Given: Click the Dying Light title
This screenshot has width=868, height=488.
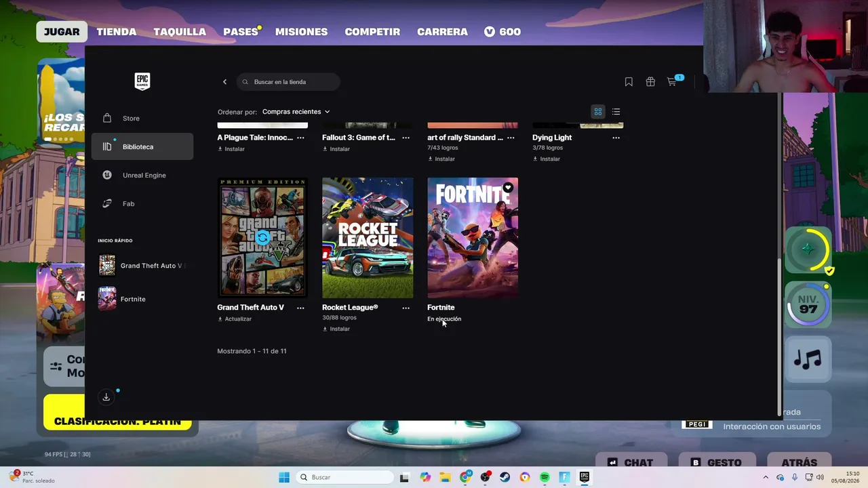Looking at the screenshot, I should (x=552, y=138).
